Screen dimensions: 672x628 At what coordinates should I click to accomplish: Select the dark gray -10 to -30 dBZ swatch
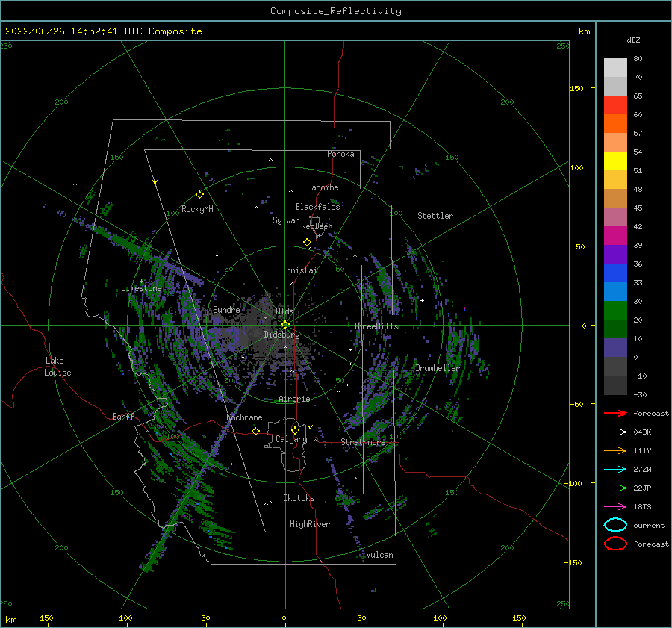coord(615,385)
